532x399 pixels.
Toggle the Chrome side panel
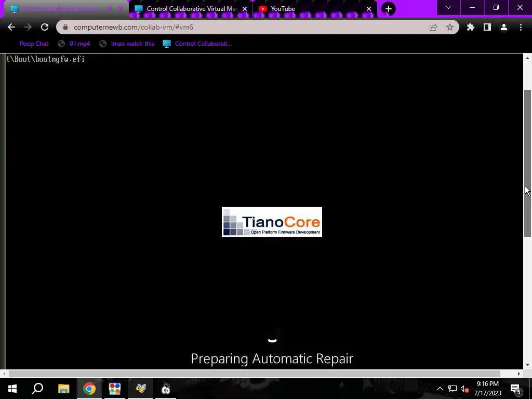click(487, 27)
